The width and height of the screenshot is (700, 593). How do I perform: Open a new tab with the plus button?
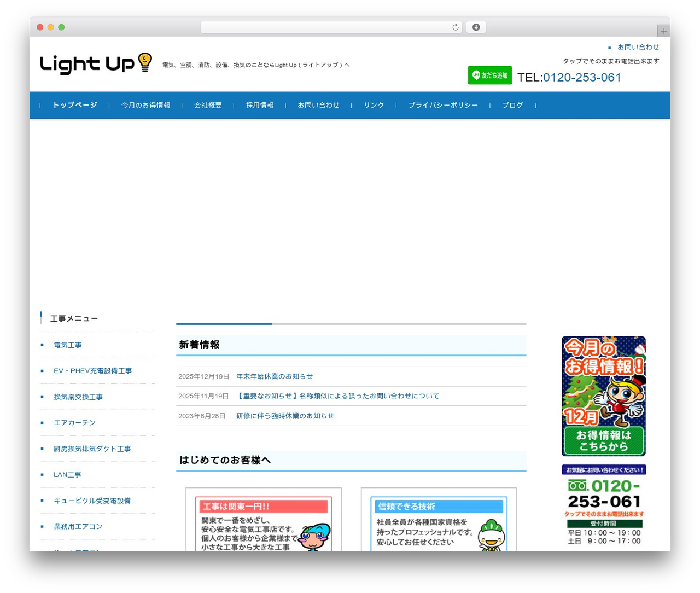663,31
